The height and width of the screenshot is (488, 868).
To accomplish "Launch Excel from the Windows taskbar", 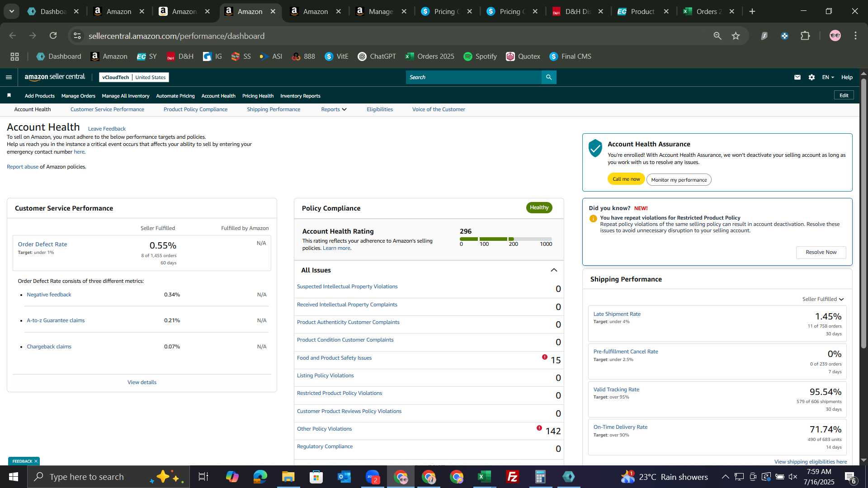I will click(485, 477).
